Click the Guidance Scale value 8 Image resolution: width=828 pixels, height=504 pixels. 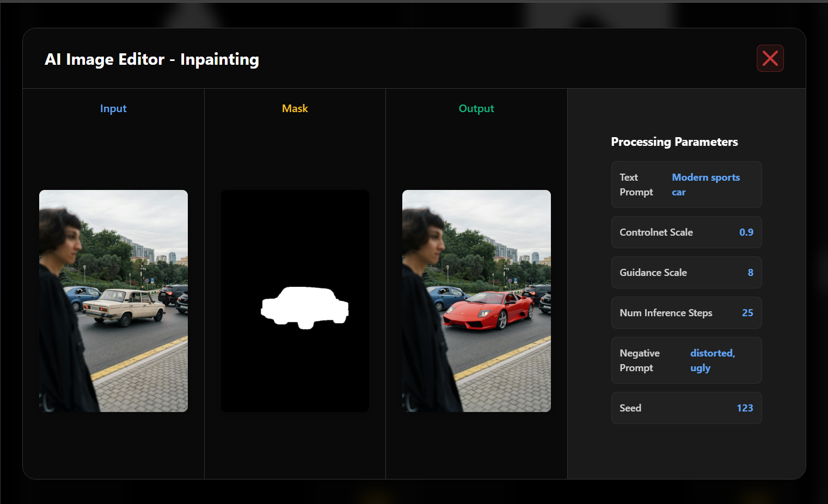pos(751,273)
